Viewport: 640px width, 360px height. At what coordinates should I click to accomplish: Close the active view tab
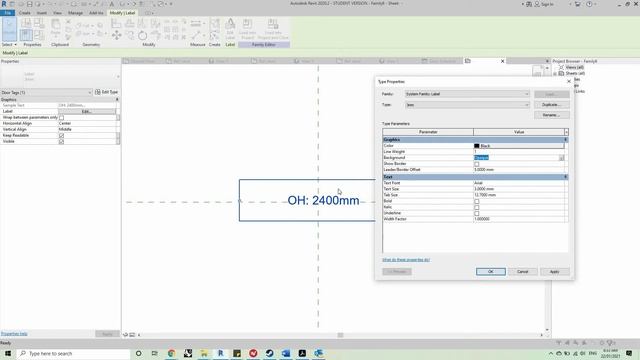pos(502,61)
